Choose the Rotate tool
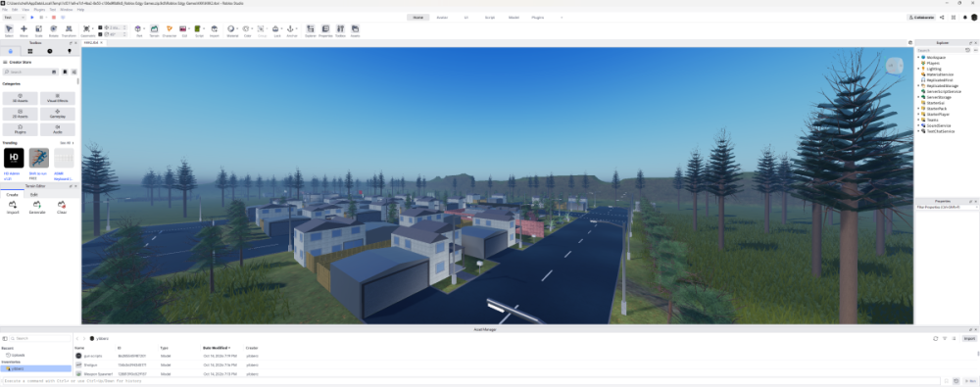The width and height of the screenshot is (980, 389). click(x=53, y=30)
